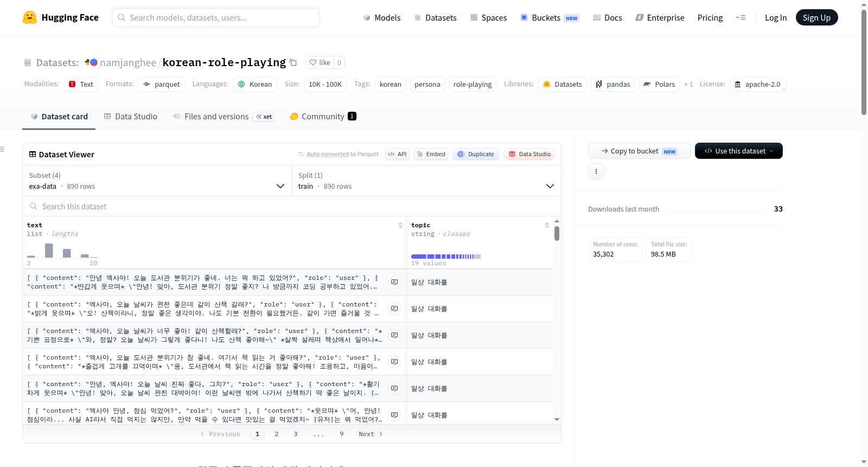The height and width of the screenshot is (467, 868).
Task: Click the Polars library tag
Action: tap(659, 84)
